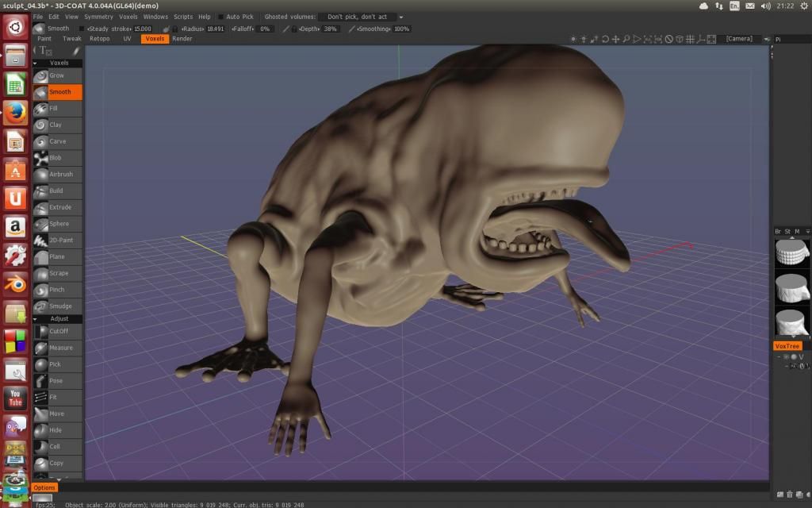Open Firefox from the Ubuntu launcher
This screenshot has width=812, height=508.
(15, 114)
